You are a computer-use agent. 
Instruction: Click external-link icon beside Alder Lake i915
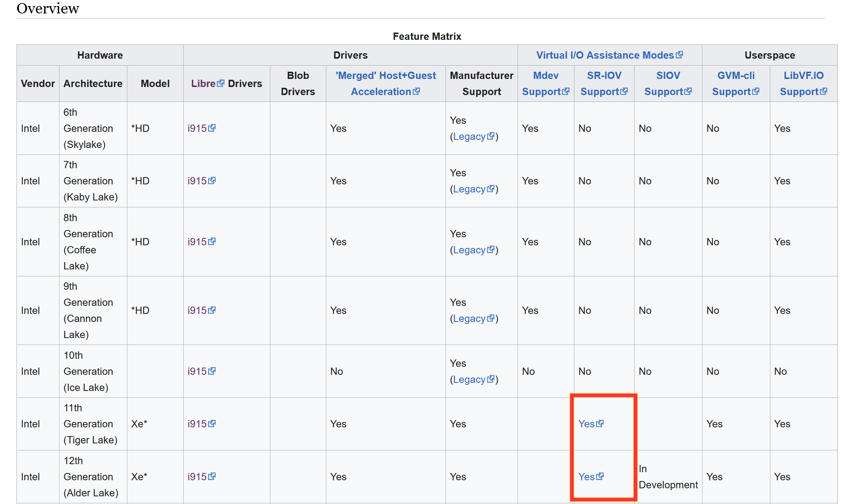tap(212, 476)
